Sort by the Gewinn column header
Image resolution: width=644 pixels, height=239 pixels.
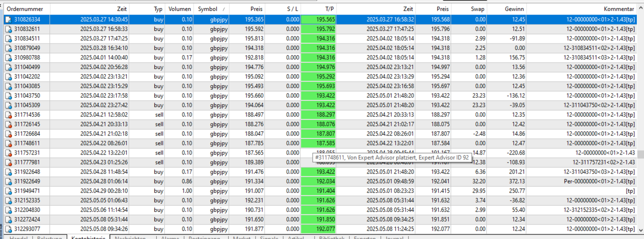tap(507, 9)
